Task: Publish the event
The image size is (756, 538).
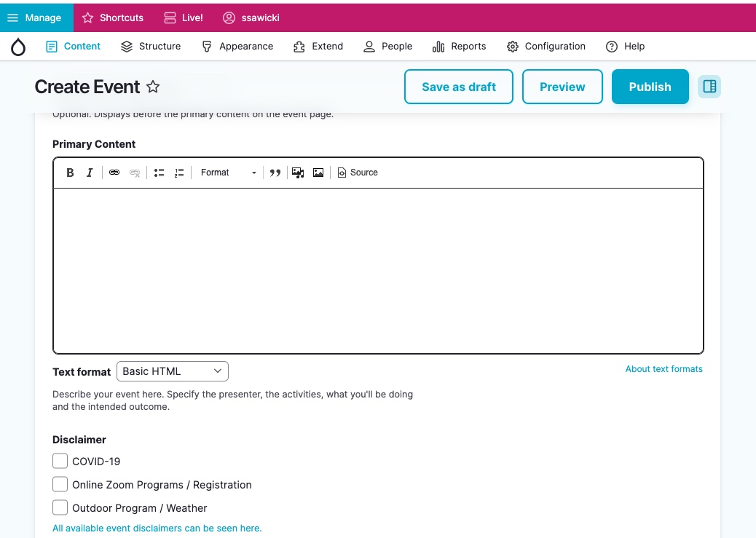Action: point(650,87)
